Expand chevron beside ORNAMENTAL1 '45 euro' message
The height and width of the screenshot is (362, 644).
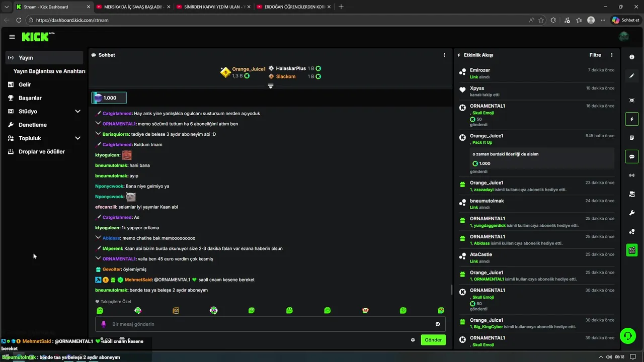click(98, 258)
